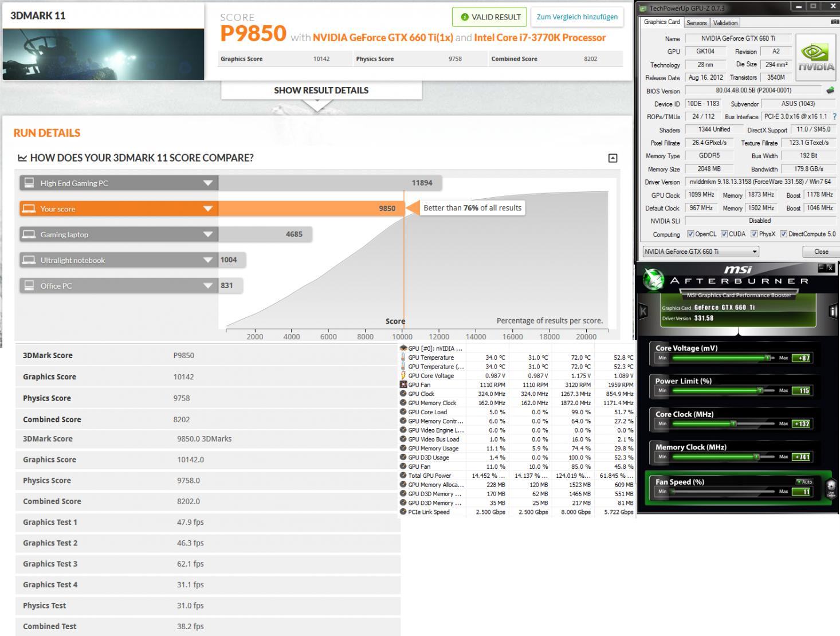
Task: Click the Total GPU Power gauge icon
Action: coord(403,476)
